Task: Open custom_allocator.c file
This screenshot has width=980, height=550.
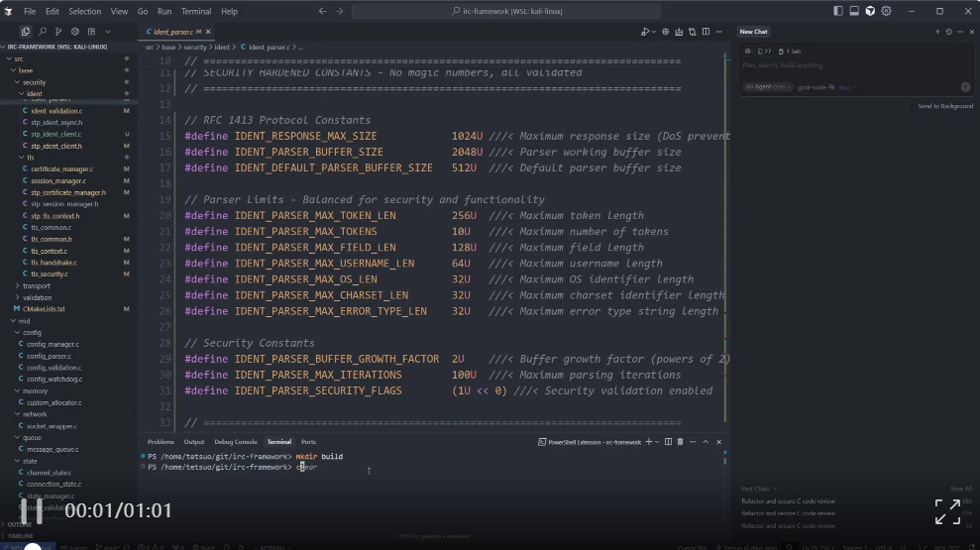Action: [54, 402]
